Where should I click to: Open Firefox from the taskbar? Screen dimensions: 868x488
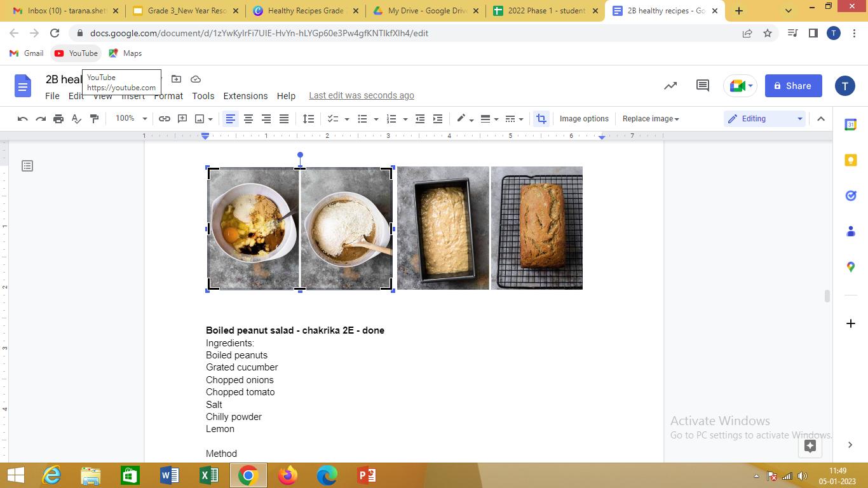(x=288, y=475)
